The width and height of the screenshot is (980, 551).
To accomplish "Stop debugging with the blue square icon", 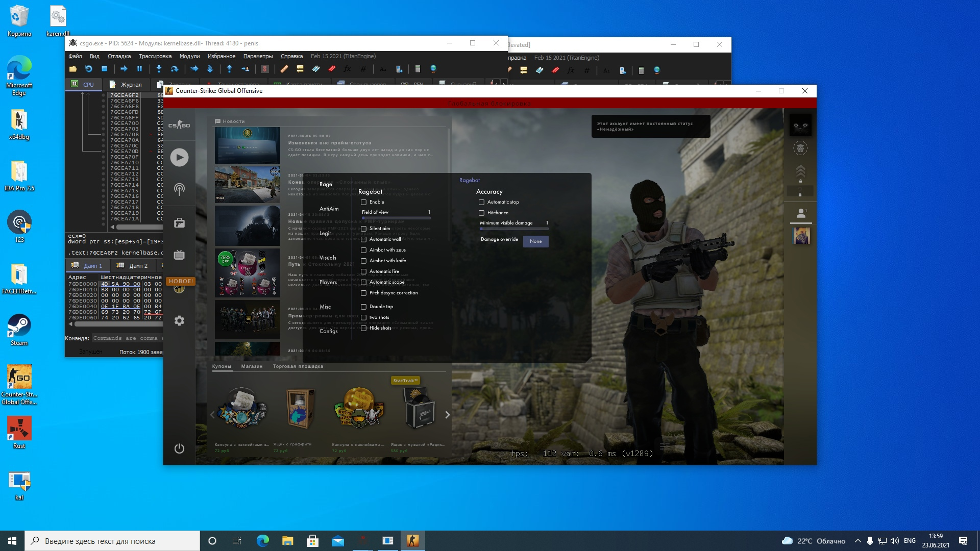I will pos(104,69).
